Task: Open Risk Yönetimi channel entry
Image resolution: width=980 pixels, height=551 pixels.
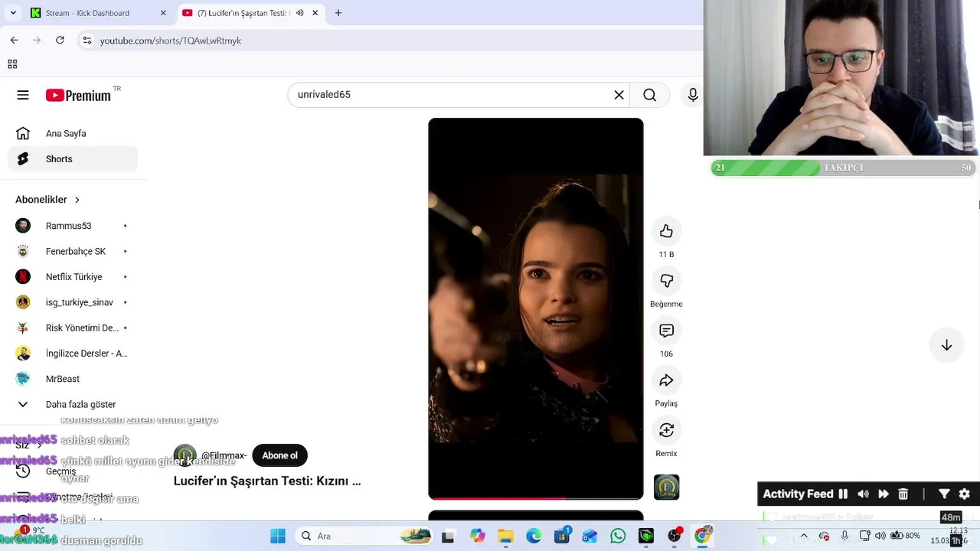Action: [73, 328]
